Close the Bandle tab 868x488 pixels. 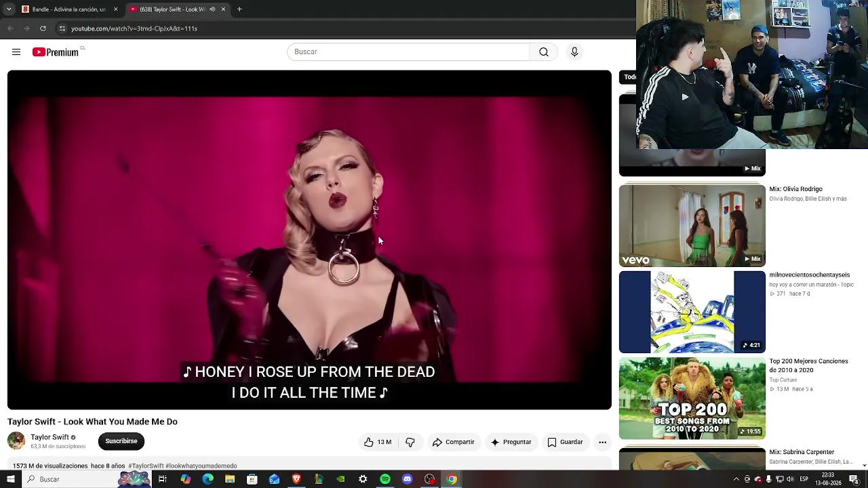[x=115, y=9]
